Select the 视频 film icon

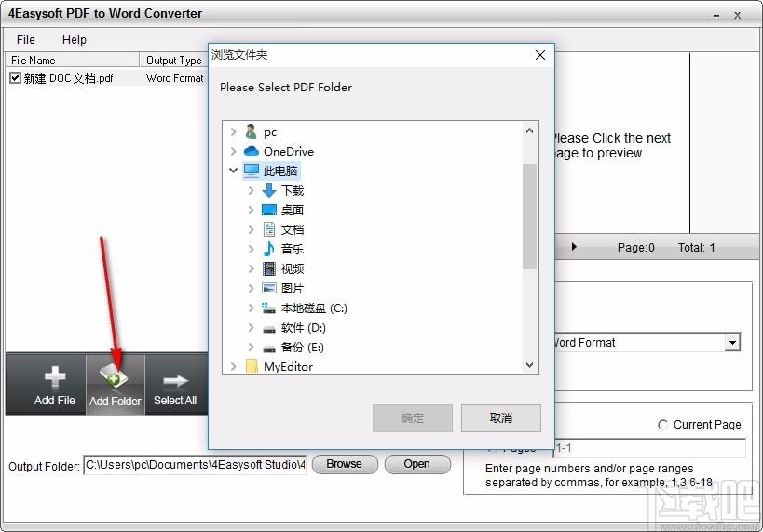[269, 268]
